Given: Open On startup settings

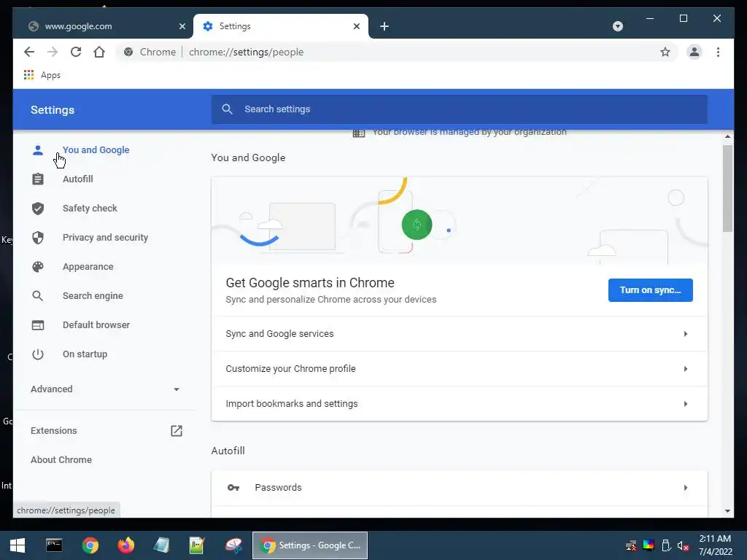Looking at the screenshot, I should tap(85, 354).
